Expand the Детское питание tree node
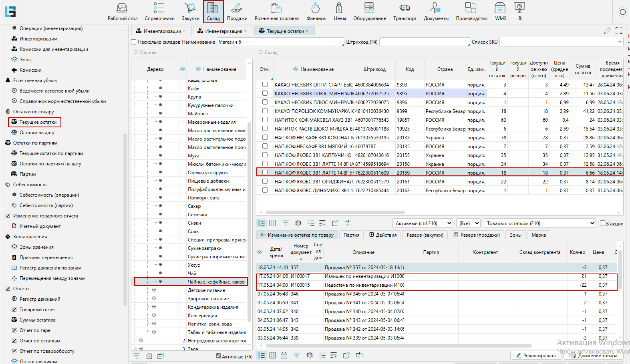630x364 pixels. (x=154, y=290)
